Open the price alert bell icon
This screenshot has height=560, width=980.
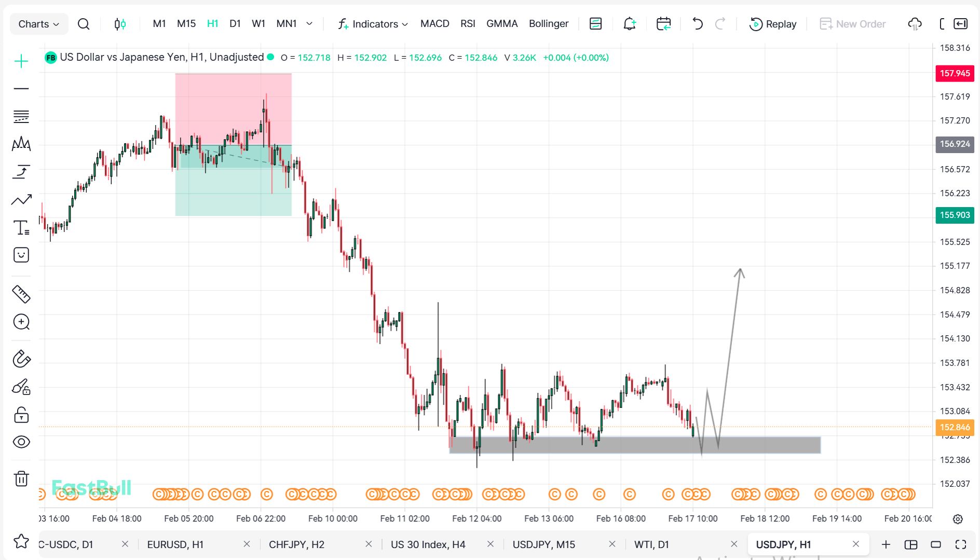click(629, 24)
